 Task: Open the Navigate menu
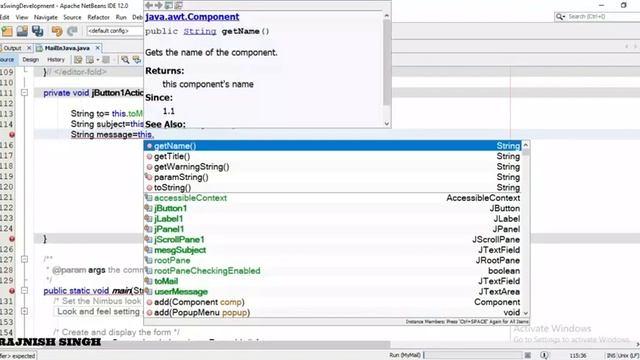pos(46,18)
